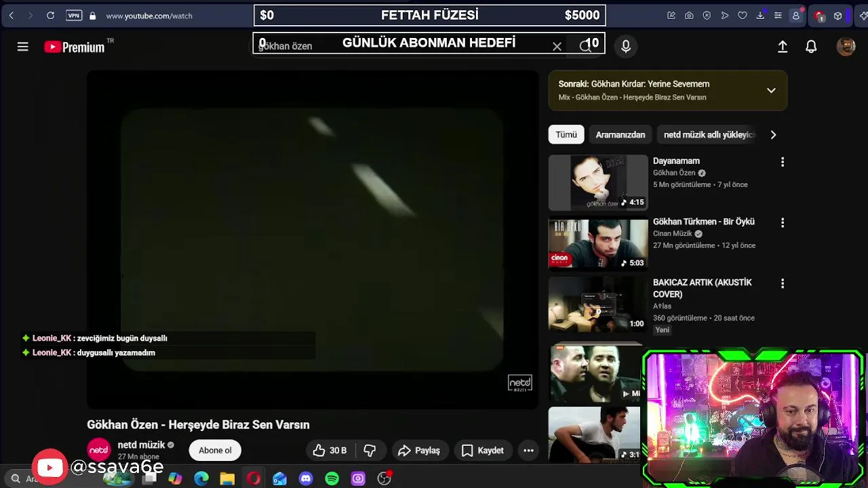Open the YouTube upload/create icon
This screenshot has width=868, height=488.
[x=783, y=46]
